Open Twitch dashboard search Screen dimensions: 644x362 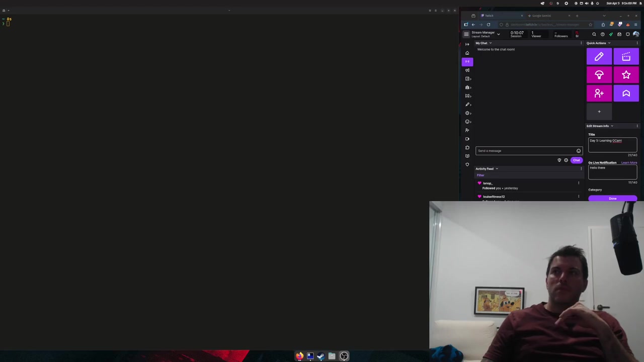(594, 34)
